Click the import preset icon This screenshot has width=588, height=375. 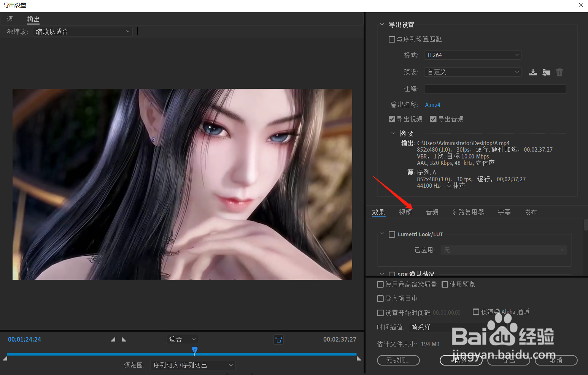click(x=546, y=72)
